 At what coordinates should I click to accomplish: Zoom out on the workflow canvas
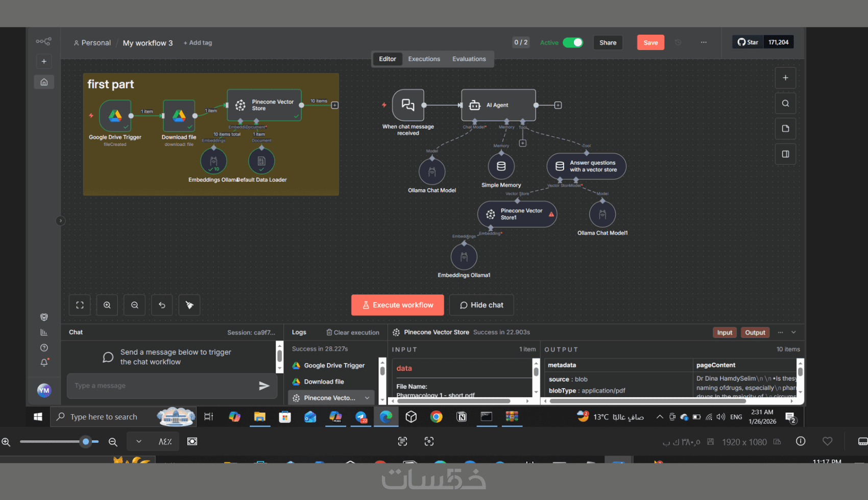(135, 305)
